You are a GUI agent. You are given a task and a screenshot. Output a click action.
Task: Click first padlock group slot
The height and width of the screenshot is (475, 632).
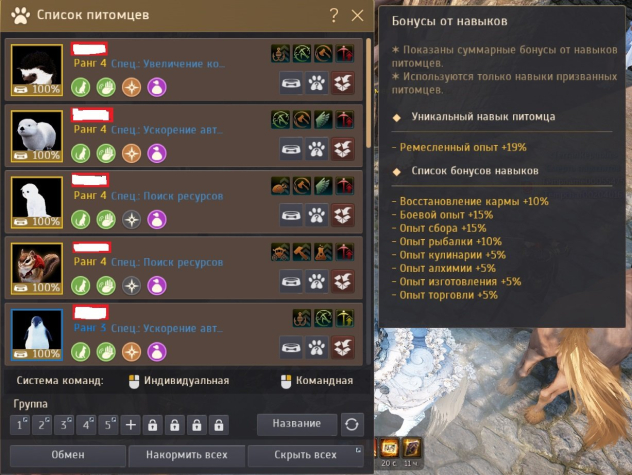pyautogui.click(x=152, y=425)
